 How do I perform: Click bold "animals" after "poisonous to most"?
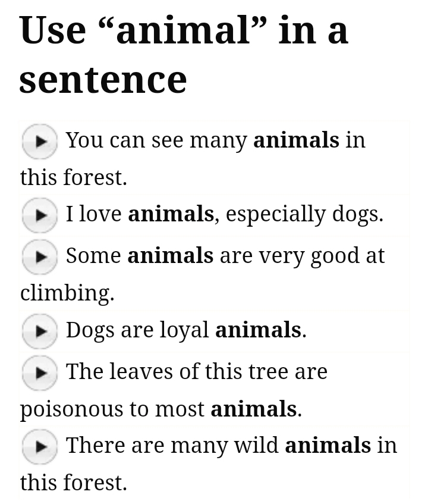coord(253,409)
